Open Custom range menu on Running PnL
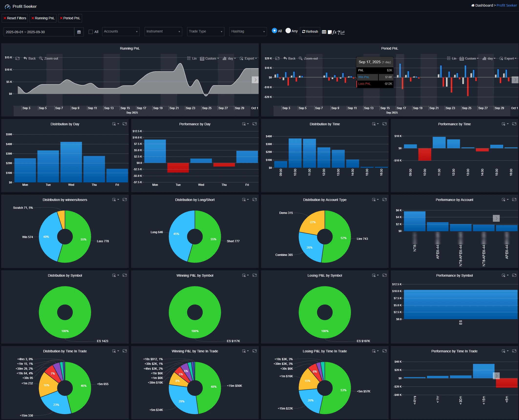519x420 pixels. pos(210,58)
